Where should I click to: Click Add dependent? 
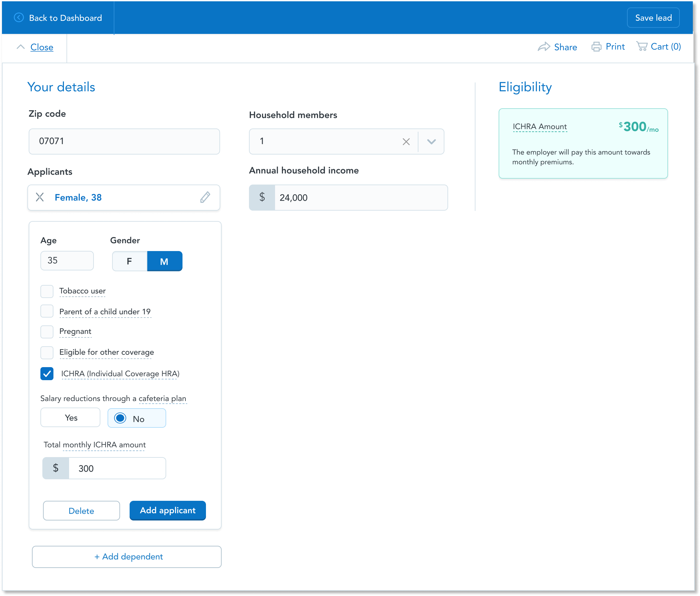pos(127,557)
